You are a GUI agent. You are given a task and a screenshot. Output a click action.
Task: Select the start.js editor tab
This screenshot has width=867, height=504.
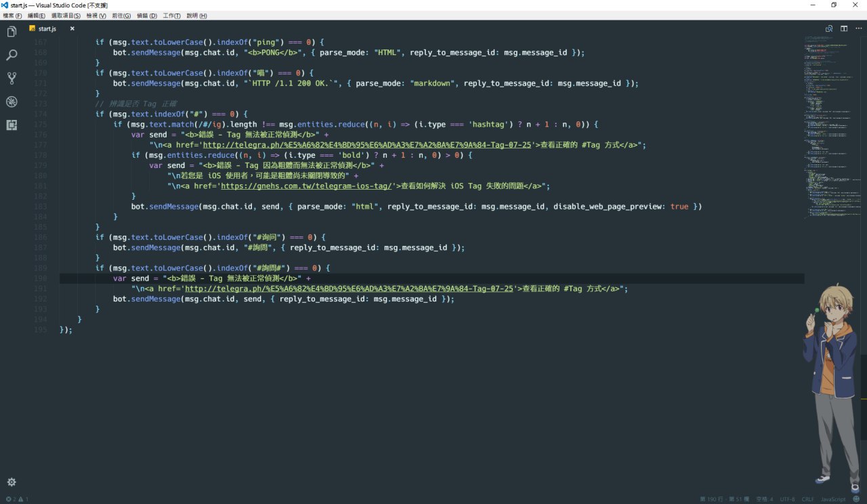(x=46, y=29)
